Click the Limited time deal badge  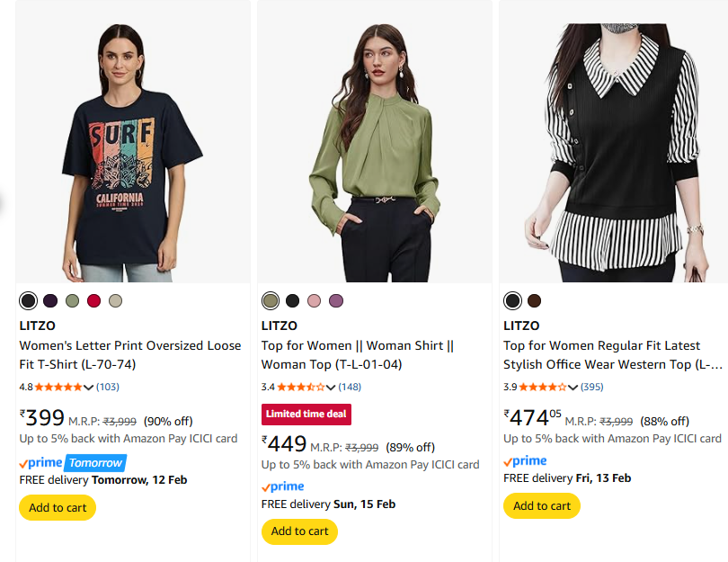click(x=306, y=415)
